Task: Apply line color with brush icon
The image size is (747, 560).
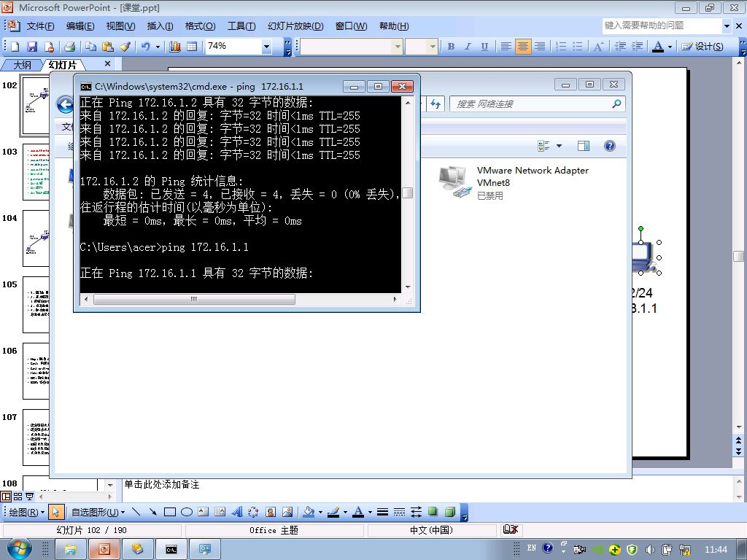Action: tap(333, 512)
